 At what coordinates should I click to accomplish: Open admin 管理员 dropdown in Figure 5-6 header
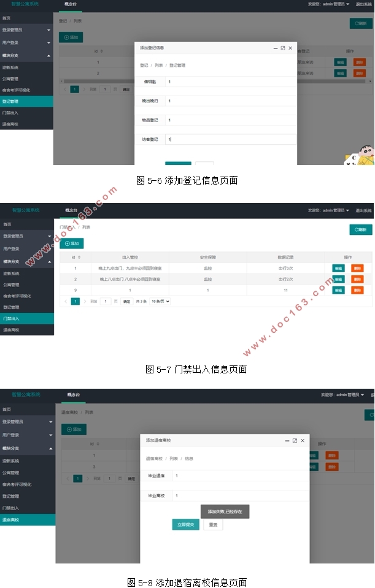pos(329,4)
